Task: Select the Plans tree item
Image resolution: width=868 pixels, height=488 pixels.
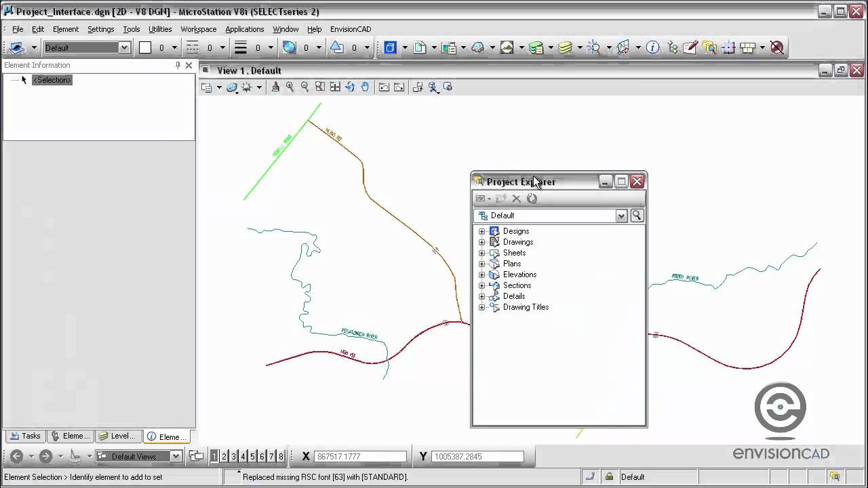Action: coord(512,264)
